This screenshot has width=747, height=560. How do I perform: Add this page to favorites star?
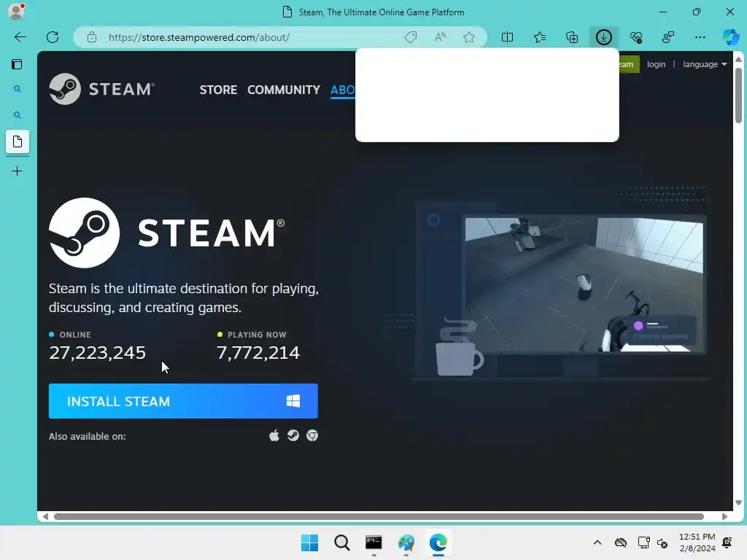[469, 37]
